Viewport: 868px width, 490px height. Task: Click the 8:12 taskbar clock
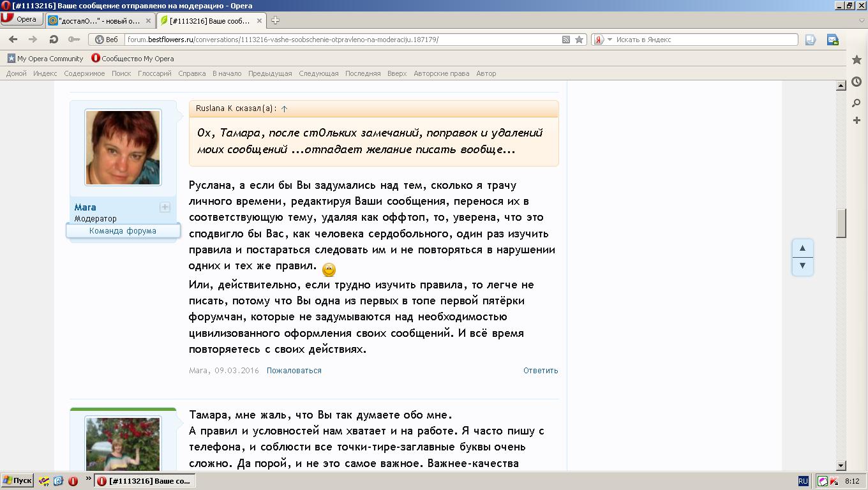(851, 481)
